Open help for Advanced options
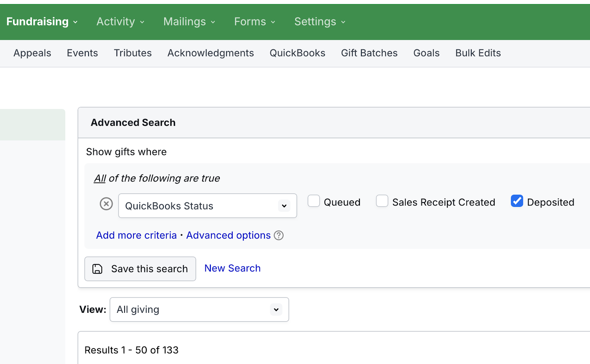590x364 pixels. (x=279, y=235)
